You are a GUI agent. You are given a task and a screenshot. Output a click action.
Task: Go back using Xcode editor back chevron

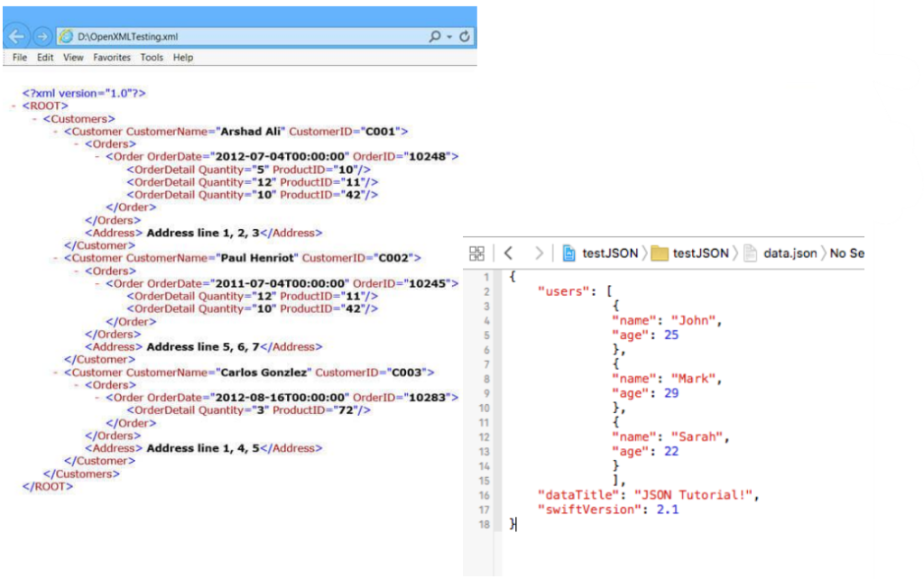pyautogui.click(x=508, y=253)
